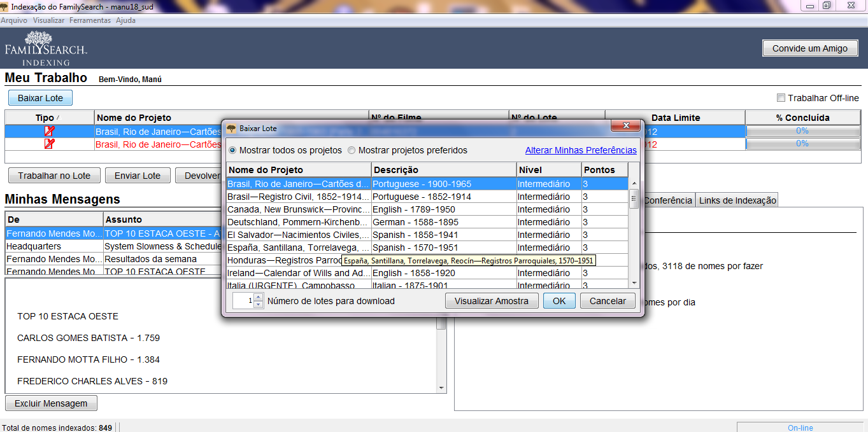Confirm the Baixar Lote dialog with OK

pos(559,301)
